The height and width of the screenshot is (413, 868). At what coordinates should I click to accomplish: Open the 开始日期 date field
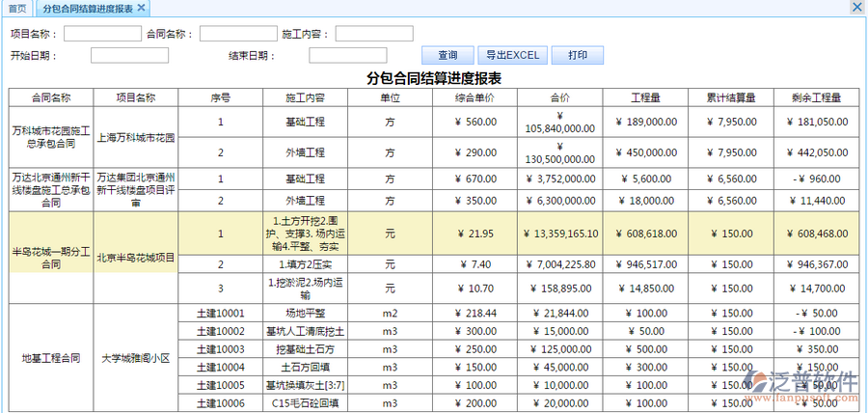129,55
